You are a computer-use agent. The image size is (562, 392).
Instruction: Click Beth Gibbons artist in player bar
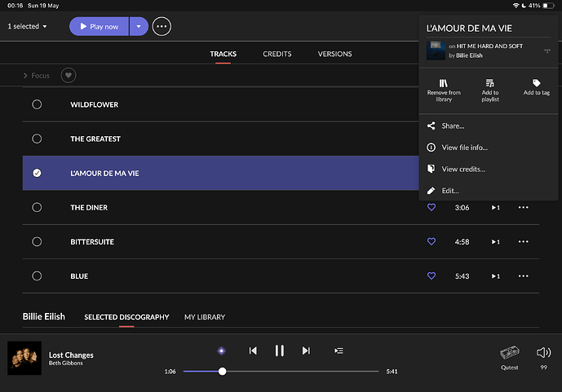[x=65, y=363]
